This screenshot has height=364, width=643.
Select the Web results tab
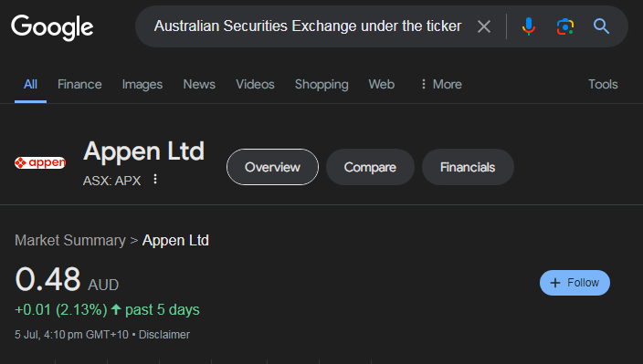[x=382, y=84]
